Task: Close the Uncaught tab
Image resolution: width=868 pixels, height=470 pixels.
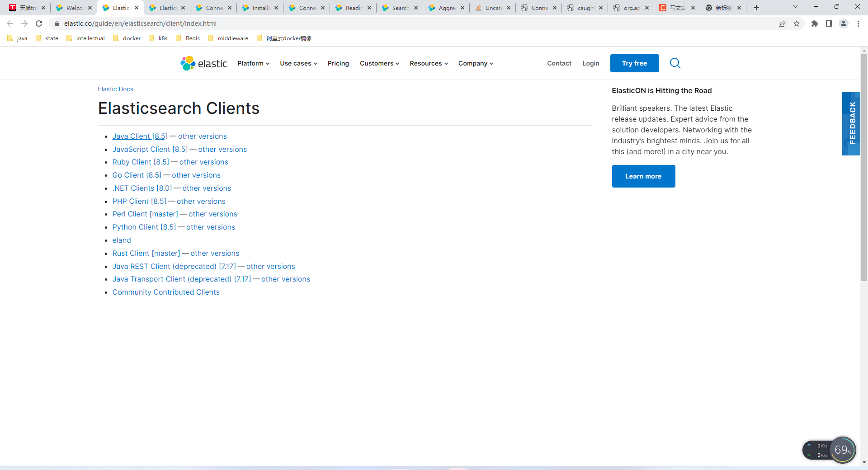Action: point(509,8)
